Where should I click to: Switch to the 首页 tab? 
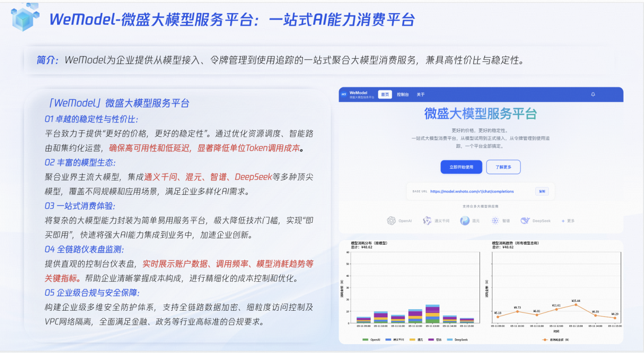[x=385, y=94]
